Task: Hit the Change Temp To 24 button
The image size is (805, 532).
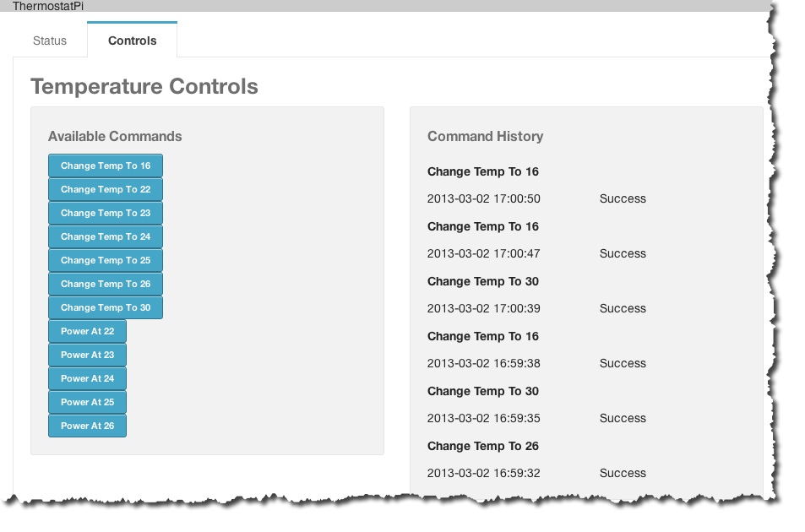Action: click(105, 237)
